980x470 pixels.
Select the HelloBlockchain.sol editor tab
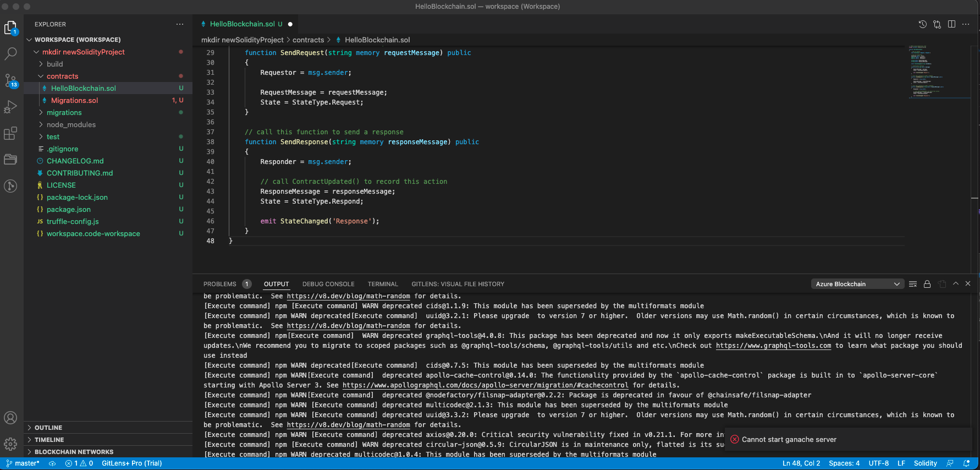246,24
